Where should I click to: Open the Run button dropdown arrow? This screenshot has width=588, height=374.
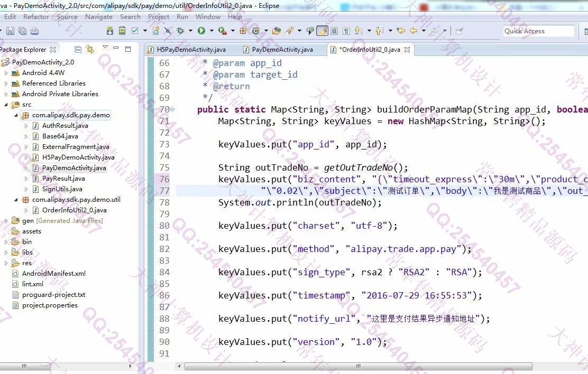pos(212,31)
